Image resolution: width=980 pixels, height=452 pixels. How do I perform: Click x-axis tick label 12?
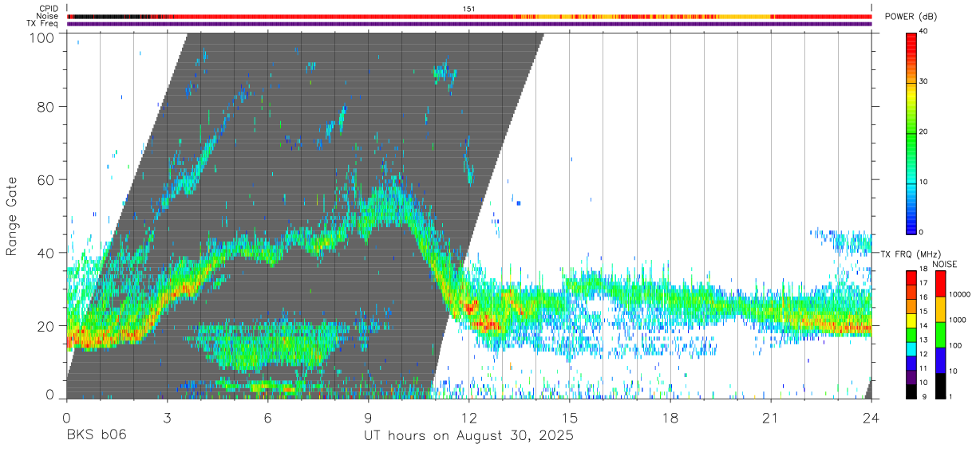[x=468, y=418]
